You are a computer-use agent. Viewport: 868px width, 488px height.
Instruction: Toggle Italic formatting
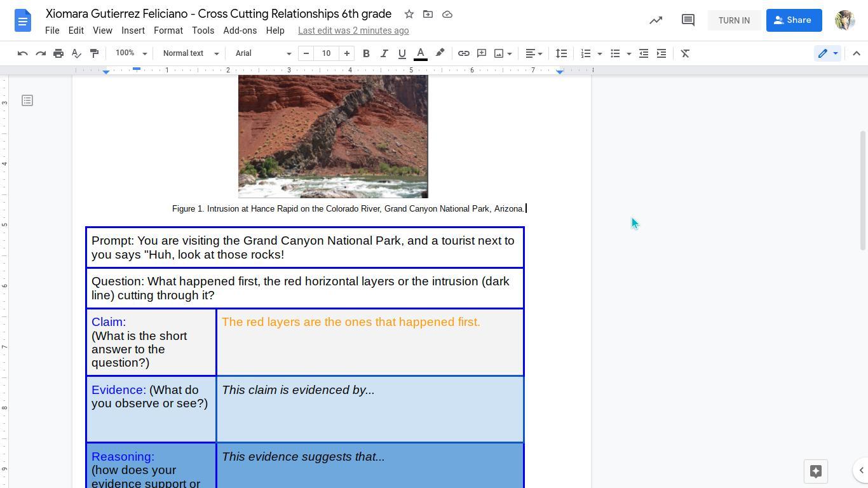coord(384,53)
